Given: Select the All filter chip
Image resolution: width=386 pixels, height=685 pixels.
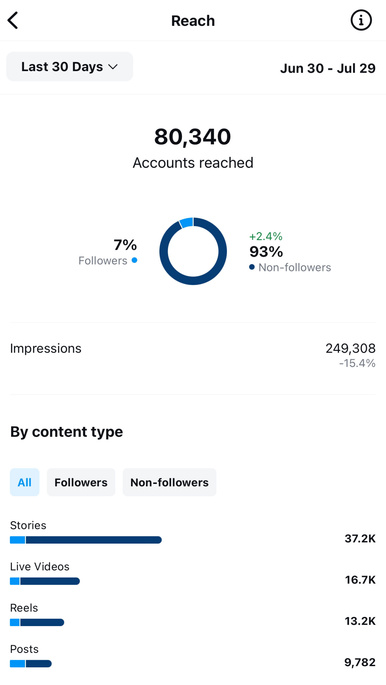Looking at the screenshot, I should click(x=24, y=482).
